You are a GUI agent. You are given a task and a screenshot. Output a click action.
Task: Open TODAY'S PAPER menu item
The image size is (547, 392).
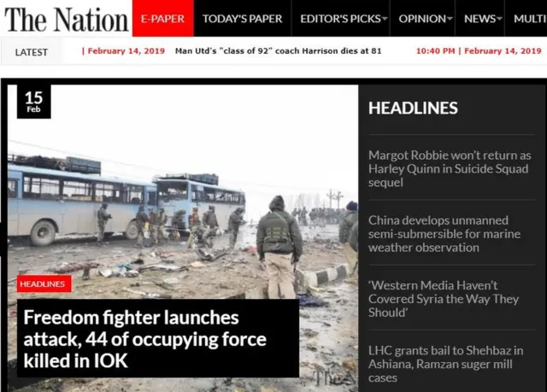click(242, 19)
